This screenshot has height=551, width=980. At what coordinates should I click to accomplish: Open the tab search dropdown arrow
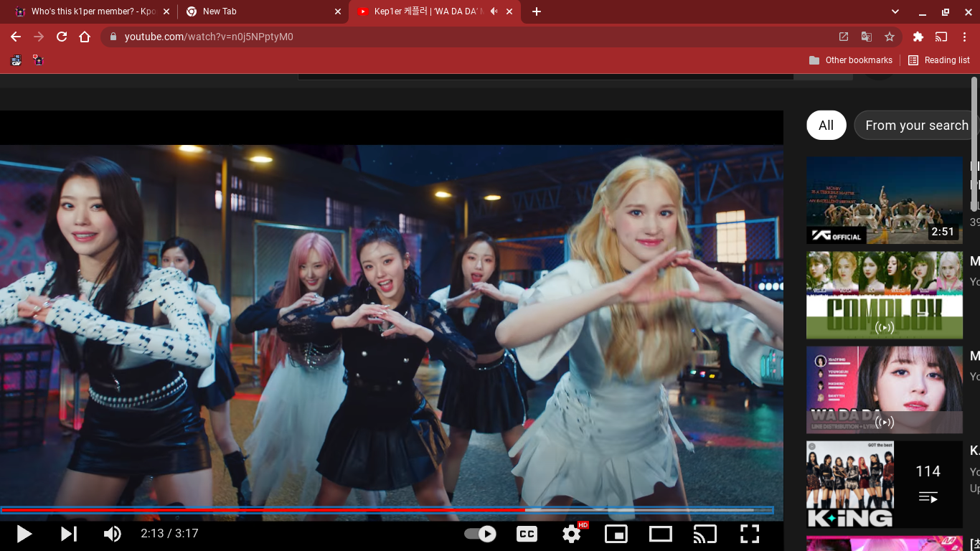pyautogui.click(x=895, y=11)
